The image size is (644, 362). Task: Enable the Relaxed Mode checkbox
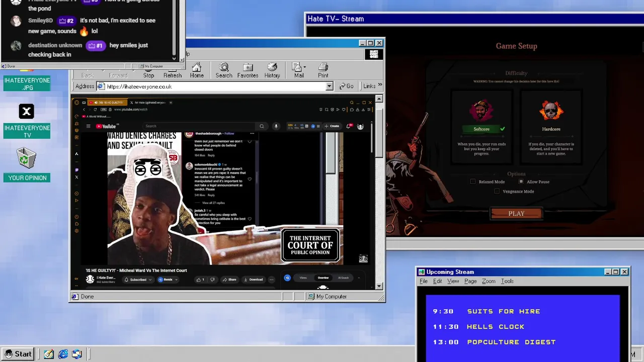(473, 182)
